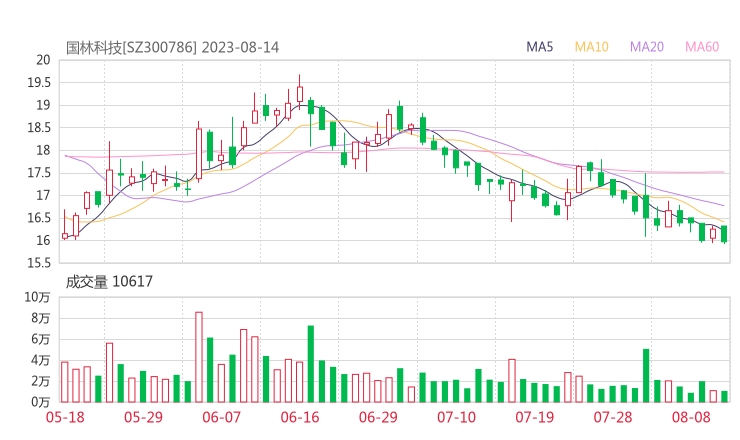Click the 07-10 date axis label
The height and width of the screenshot is (440, 740).
click(457, 417)
